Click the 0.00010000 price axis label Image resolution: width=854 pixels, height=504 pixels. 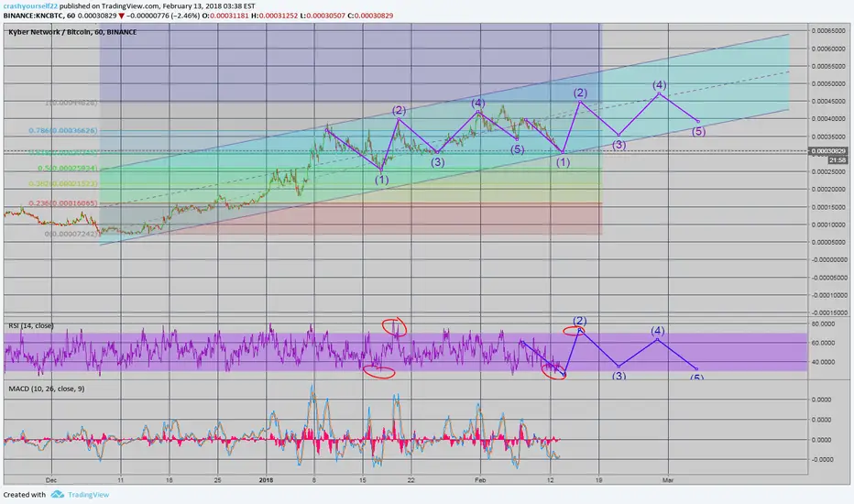pos(828,225)
